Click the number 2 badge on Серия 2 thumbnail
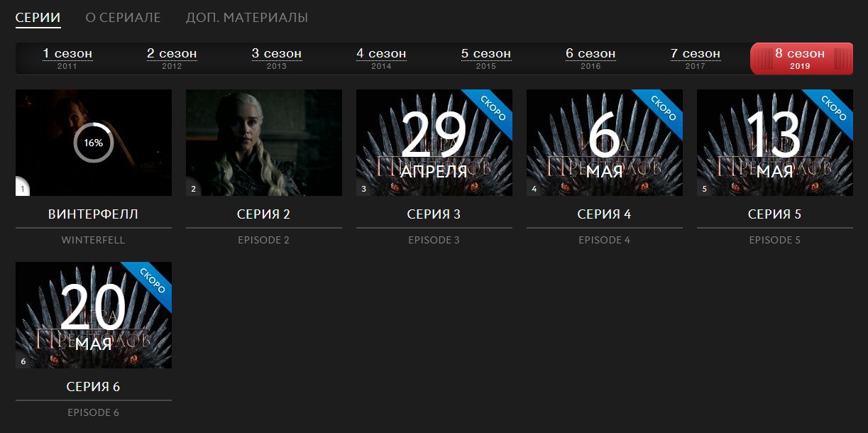868x433 pixels. (192, 190)
